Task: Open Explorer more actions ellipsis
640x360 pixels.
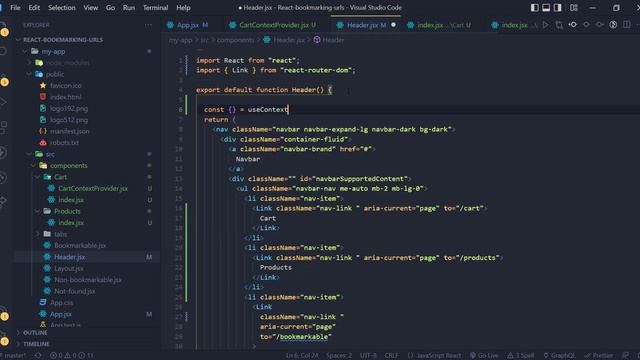Action: 148,25
